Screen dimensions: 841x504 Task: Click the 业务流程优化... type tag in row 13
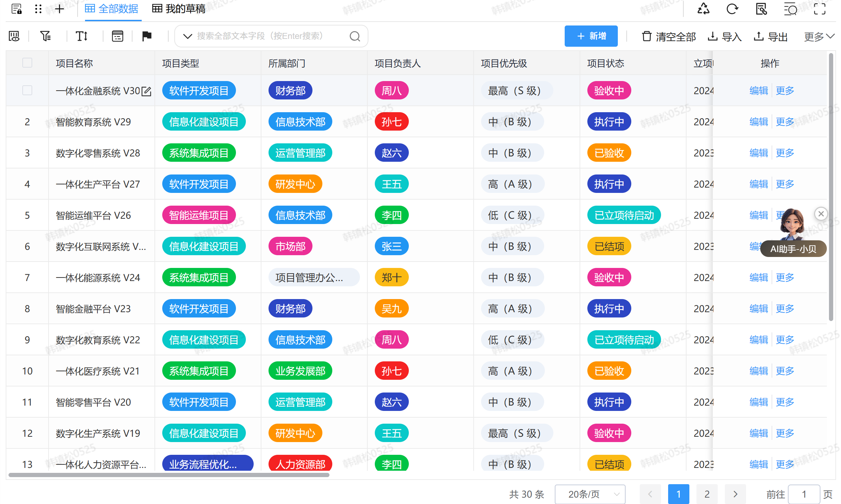pos(208,464)
